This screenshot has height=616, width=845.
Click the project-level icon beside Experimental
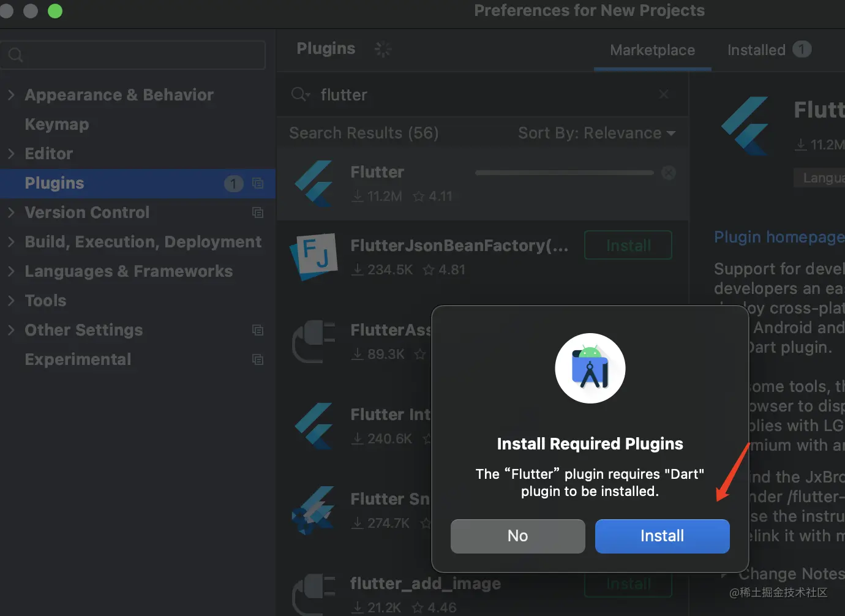258,359
